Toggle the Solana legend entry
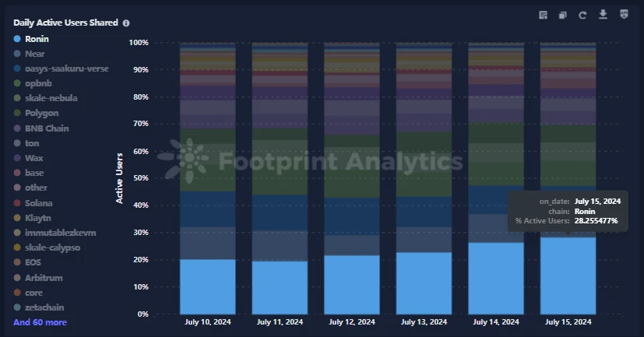Viewport: 644px width, 337px height. (x=33, y=203)
